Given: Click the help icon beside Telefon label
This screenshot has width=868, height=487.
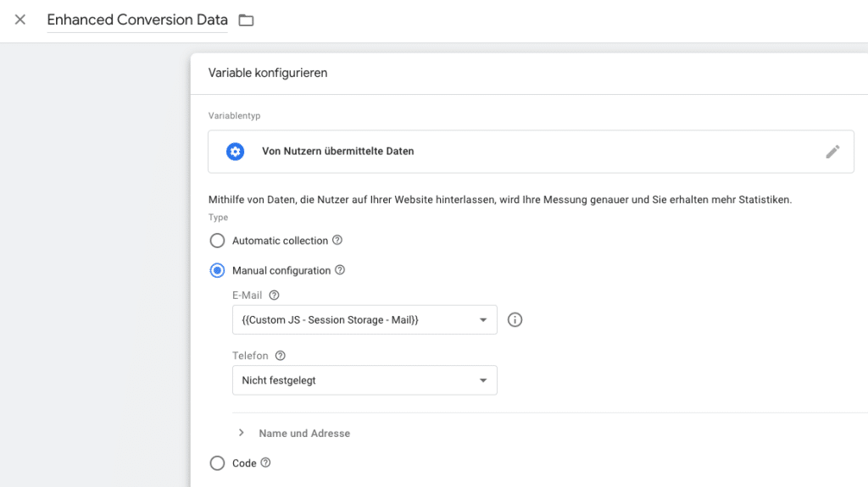Looking at the screenshot, I should (x=281, y=357).
